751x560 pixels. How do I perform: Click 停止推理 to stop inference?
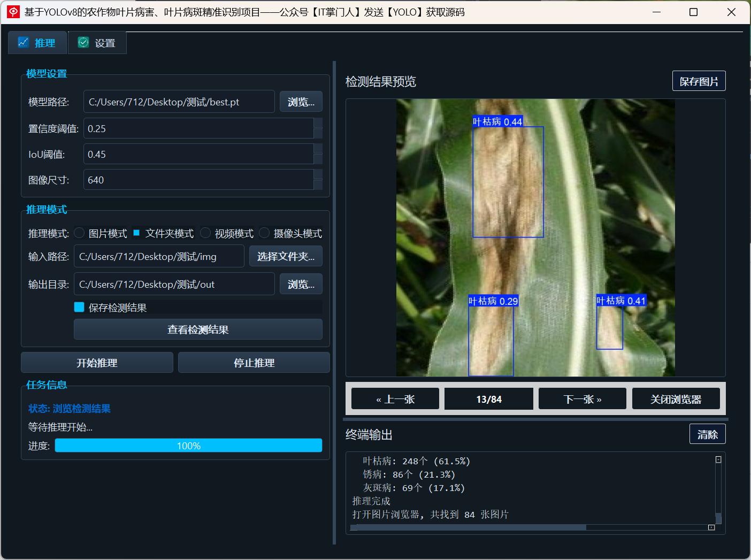tap(254, 362)
